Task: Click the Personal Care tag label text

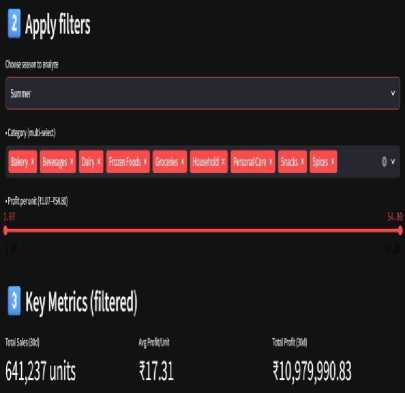Action: 249,162
